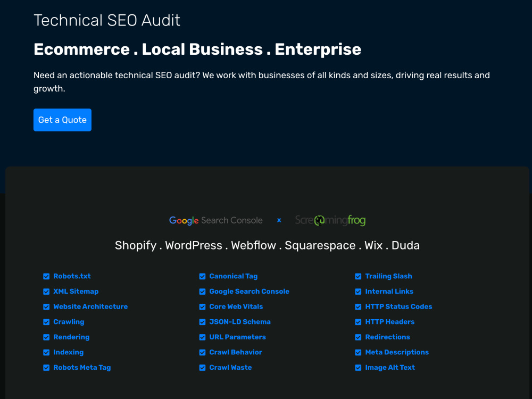The image size is (532, 399).
Task: Select the Crawl Behavior text
Action: pyautogui.click(x=236, y=352)
